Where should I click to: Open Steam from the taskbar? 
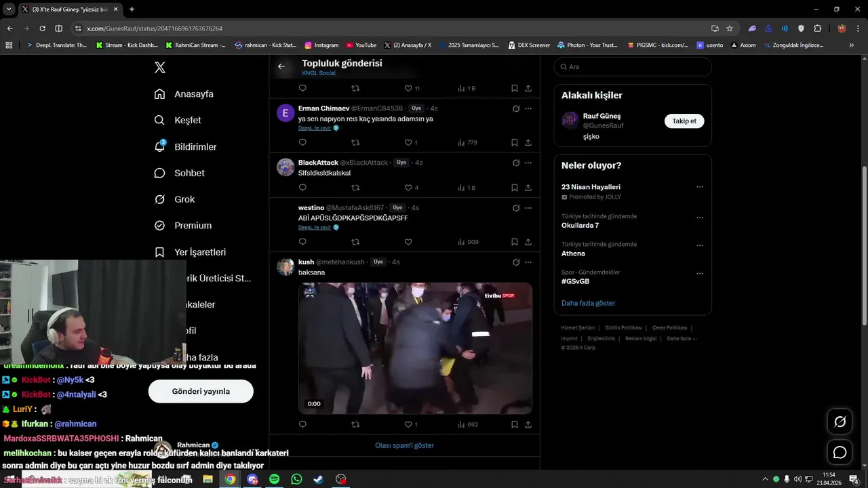tap(318, 479)
